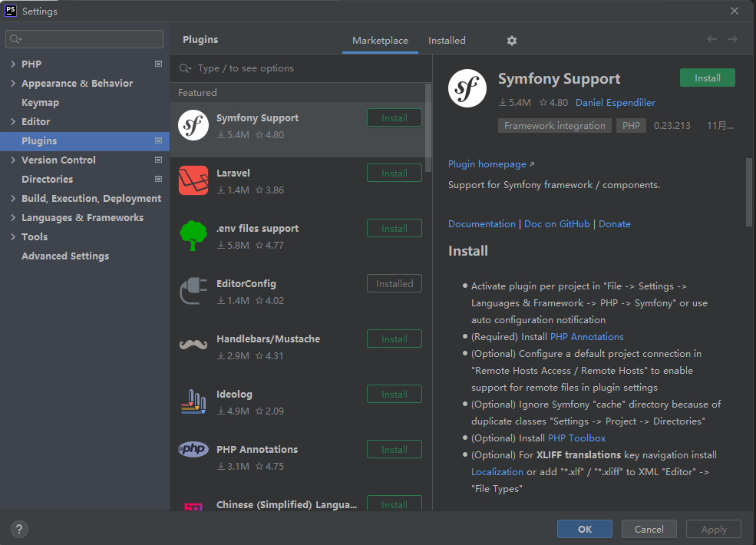Open the Donate link
The width and height of the screenshot is (756, 545).
(x=614, y=224)
